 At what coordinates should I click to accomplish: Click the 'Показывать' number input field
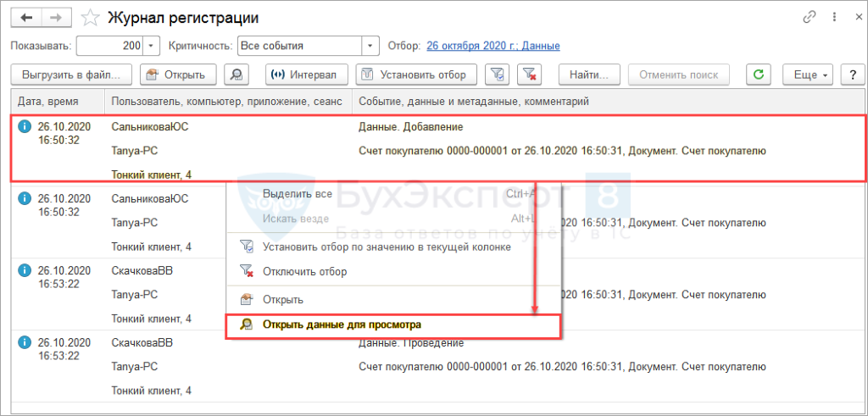pos(108,46)
